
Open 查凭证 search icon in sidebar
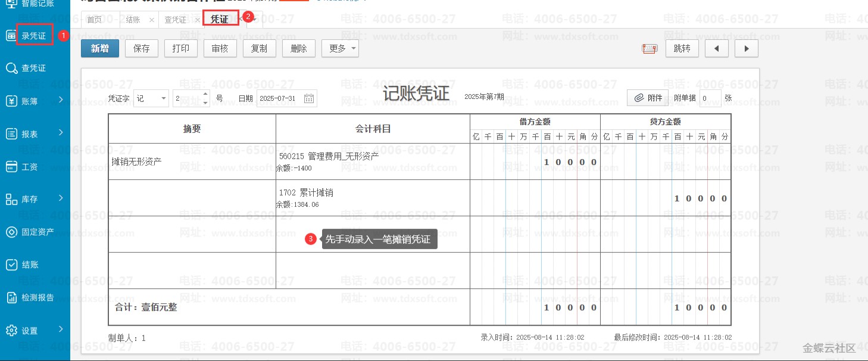pos(11,69)
